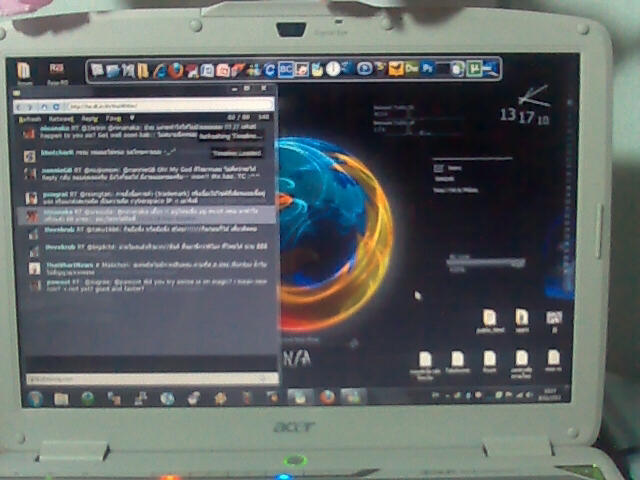Click the taskbar clock in system tray
Viewport: 640px width, 480px height.
click(x=549, y=394)
